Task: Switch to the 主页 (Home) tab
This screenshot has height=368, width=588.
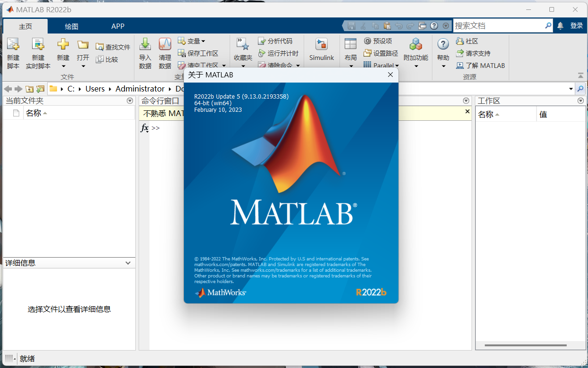Action: coord(26,26)
